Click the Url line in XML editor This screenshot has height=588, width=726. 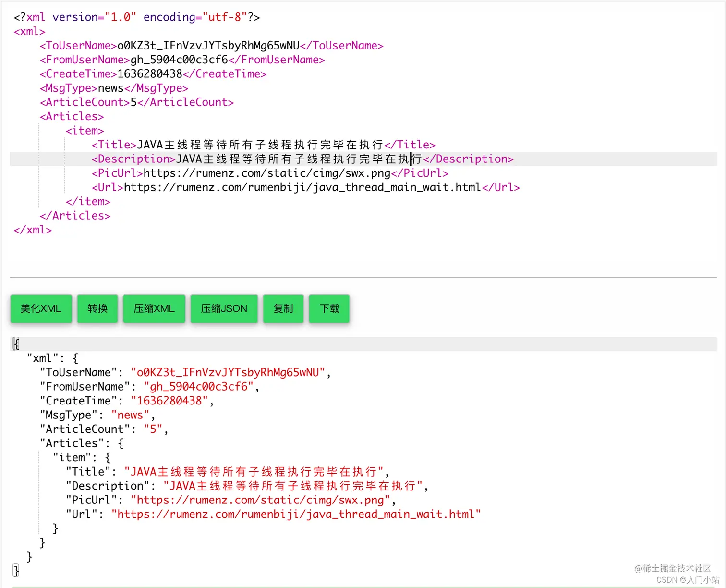[306, 187]
